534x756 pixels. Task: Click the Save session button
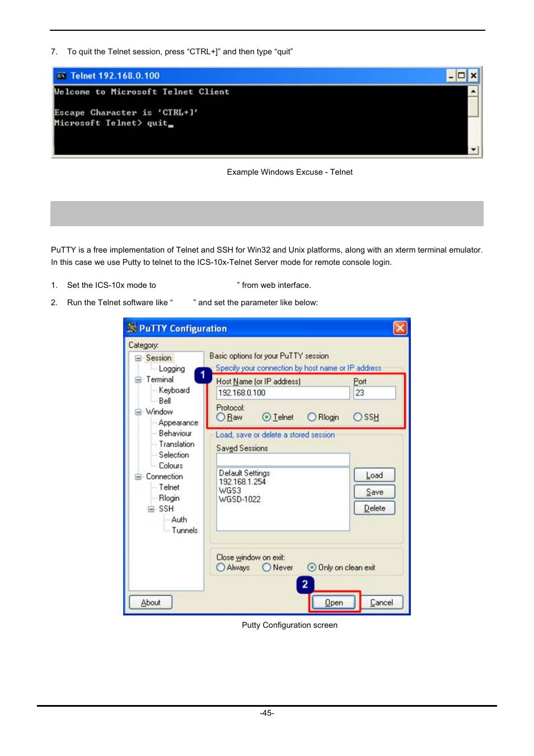pyautogui.click(x=374, y=492)
